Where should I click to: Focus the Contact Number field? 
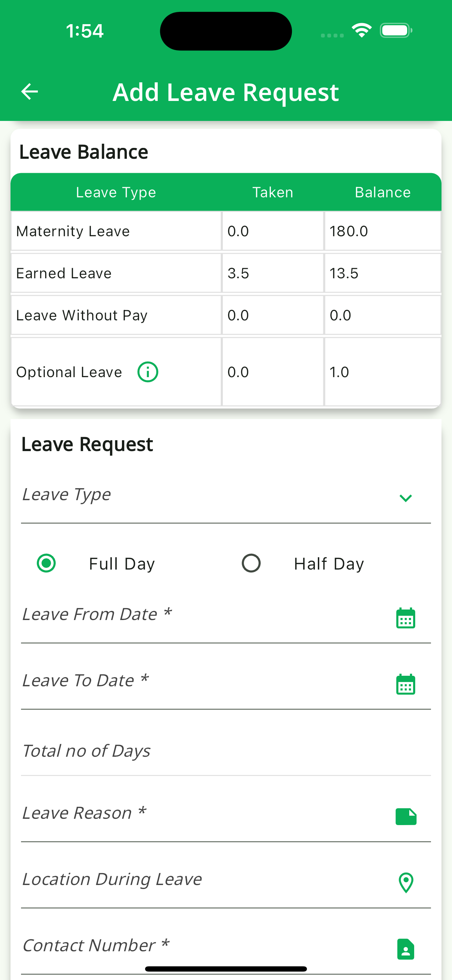coord(202,946)
